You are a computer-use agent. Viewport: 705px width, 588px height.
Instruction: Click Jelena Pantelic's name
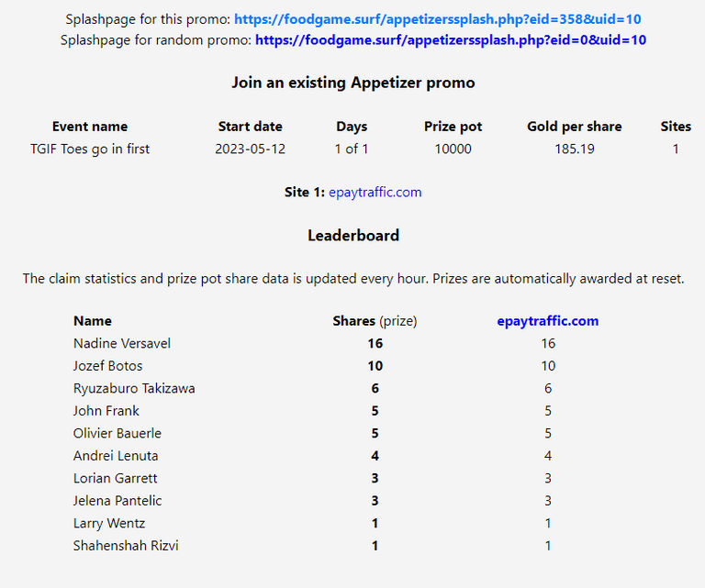(x=117, y=501)
